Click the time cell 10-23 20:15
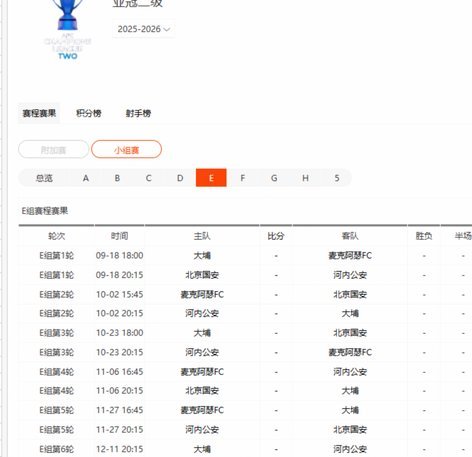 coord(119,352)
